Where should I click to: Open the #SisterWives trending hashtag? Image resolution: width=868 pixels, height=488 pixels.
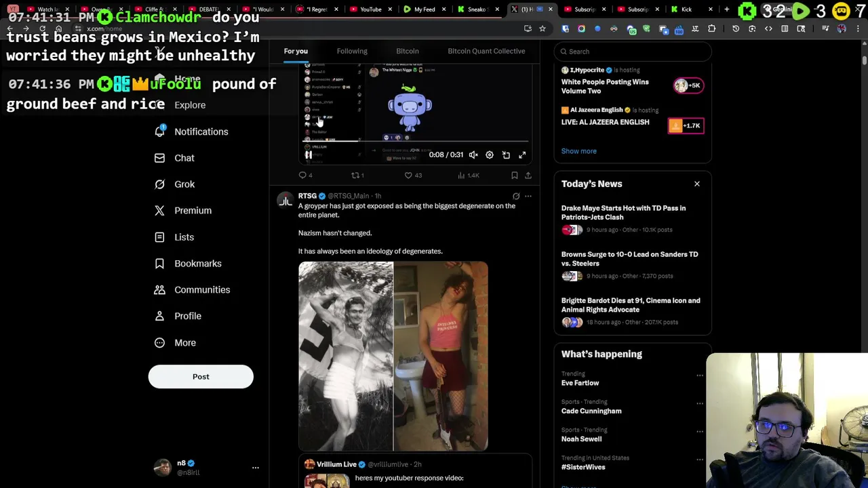(583, 467)
